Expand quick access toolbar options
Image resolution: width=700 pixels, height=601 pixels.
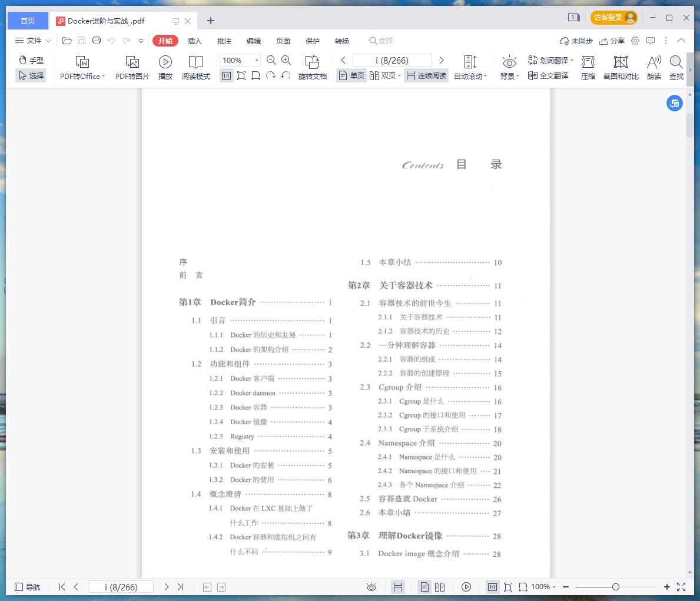coord(141,41)
